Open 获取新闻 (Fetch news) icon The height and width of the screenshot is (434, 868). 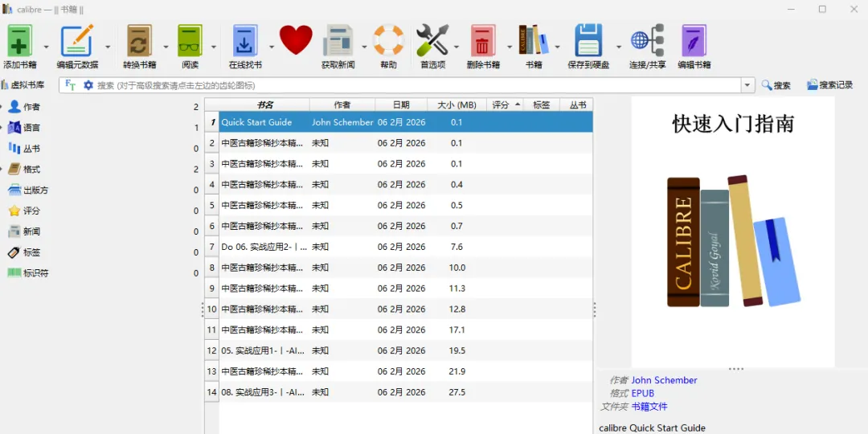click(x=338, y=40)
